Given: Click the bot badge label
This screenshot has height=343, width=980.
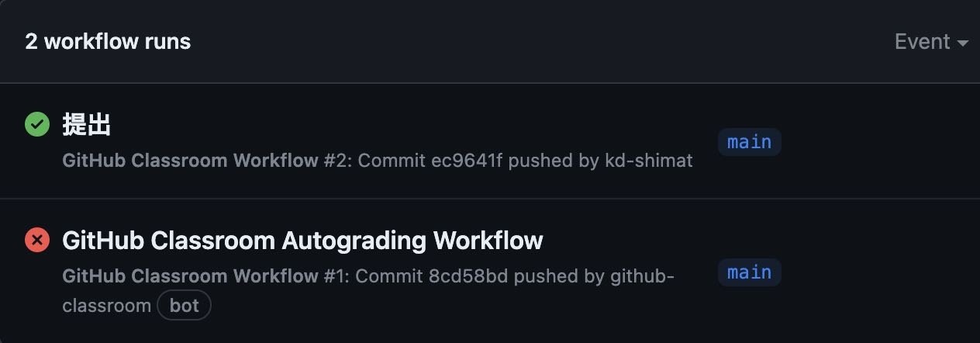Looking at the screenshot, I should [x=184, y=306].
